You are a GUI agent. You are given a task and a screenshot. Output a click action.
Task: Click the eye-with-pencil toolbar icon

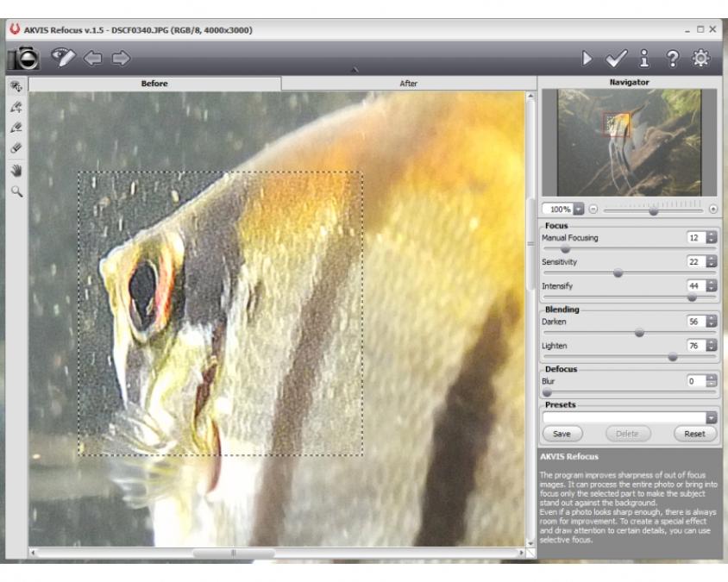pos(63,58)
